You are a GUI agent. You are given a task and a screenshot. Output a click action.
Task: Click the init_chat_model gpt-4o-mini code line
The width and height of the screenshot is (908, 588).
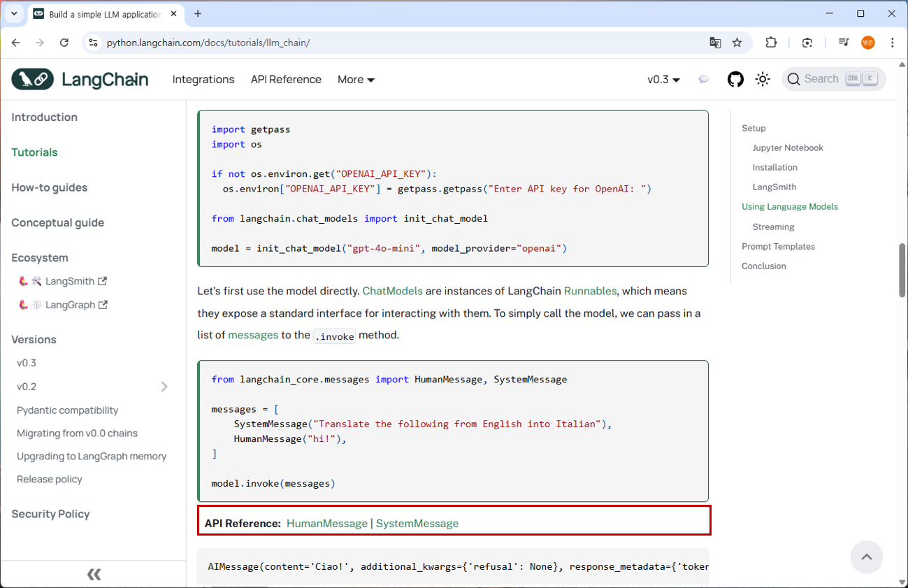pyautogui.click(x=389, y=248)
